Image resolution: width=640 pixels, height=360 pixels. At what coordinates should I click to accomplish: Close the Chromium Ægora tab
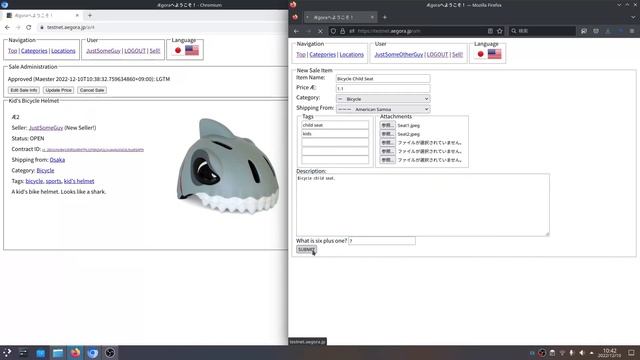click(77, 16)
